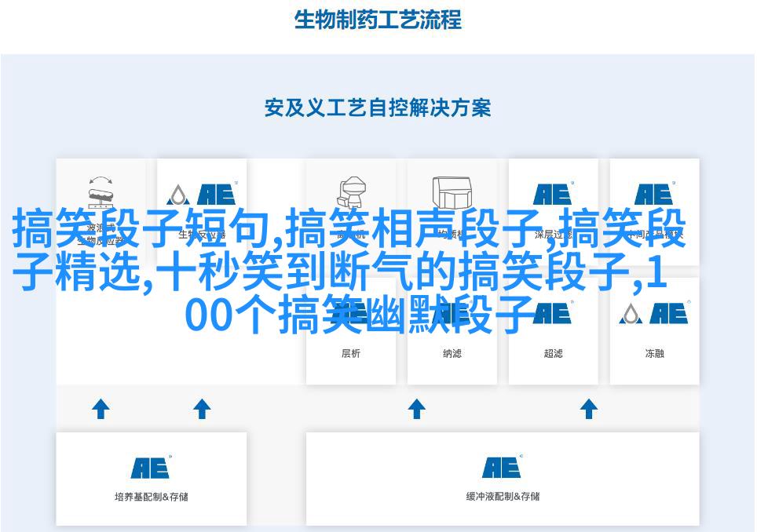Open the 层析 process step
The height and width of the screenshot is (532, 757).
(x=350, y=353)
